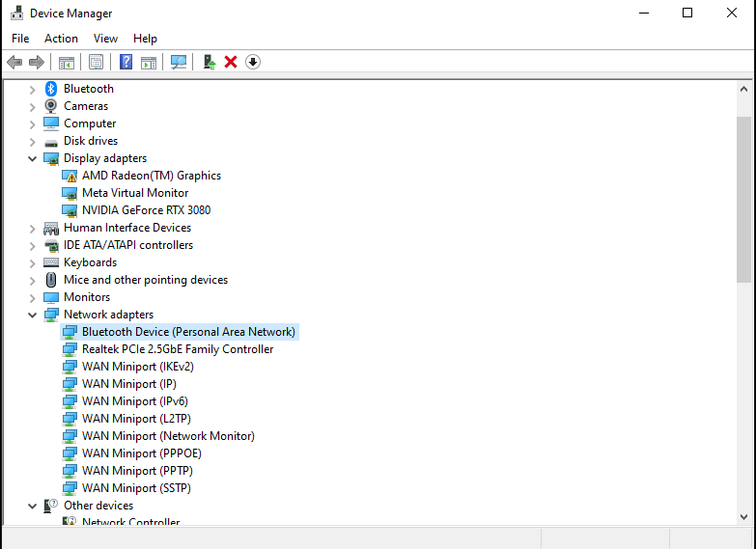The image size is (756, 549).
Task: Click the Bluetooth category icon
Action: (x=51, y=89)
